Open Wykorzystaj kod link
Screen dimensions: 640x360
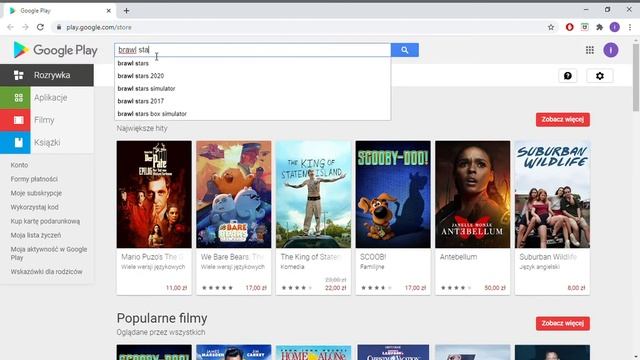[34, 207]
